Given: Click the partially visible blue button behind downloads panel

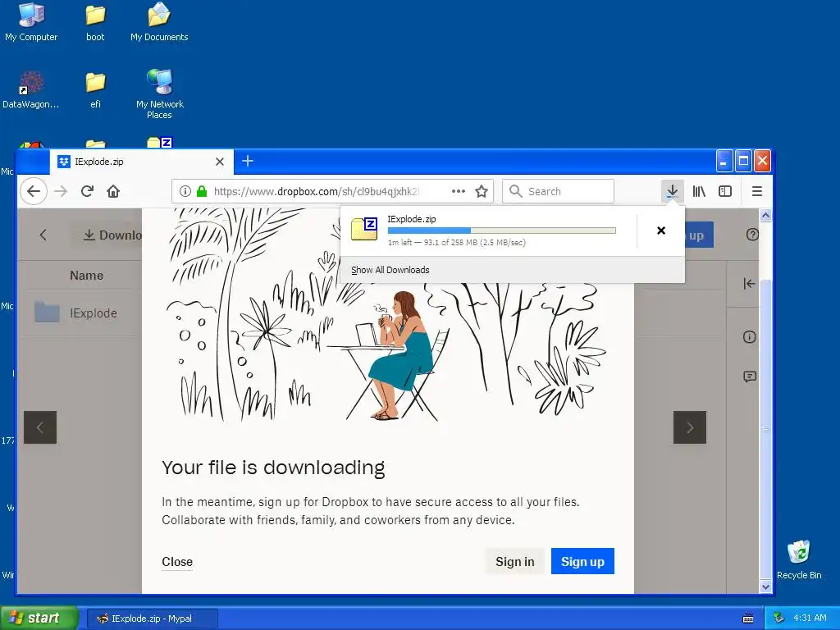Looking at the screenshot, I should (699, 235).
